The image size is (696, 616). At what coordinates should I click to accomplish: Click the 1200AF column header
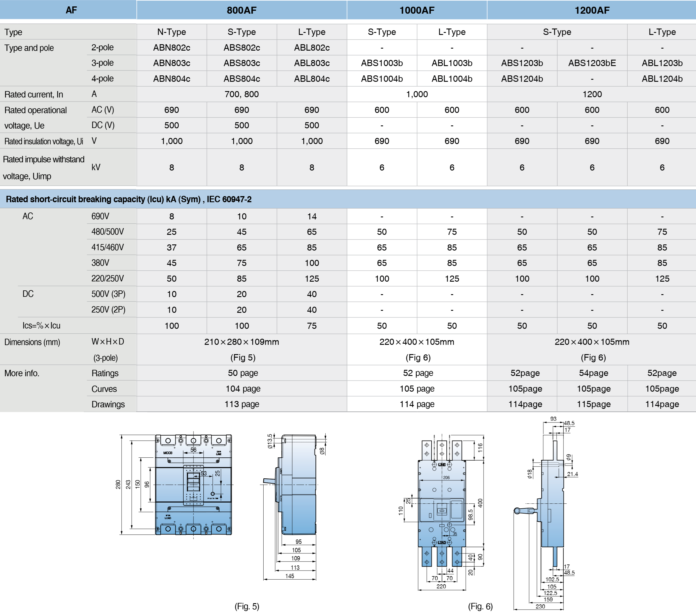tap(592, 10)
